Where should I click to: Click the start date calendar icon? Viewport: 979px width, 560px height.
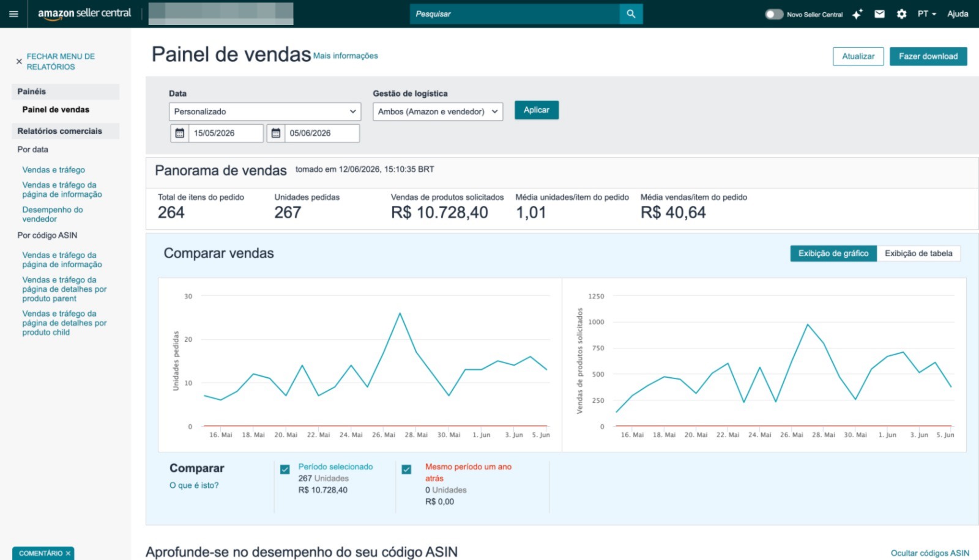(180, 133)
